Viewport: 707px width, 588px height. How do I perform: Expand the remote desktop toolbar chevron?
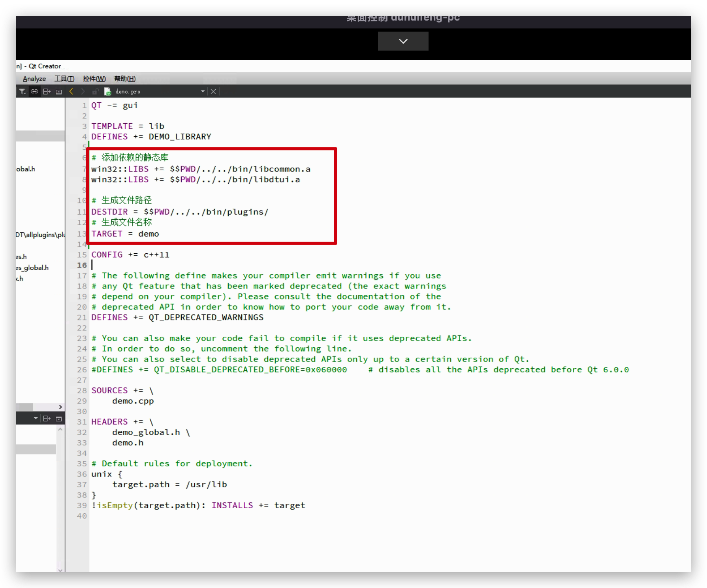tap(403, 41)
